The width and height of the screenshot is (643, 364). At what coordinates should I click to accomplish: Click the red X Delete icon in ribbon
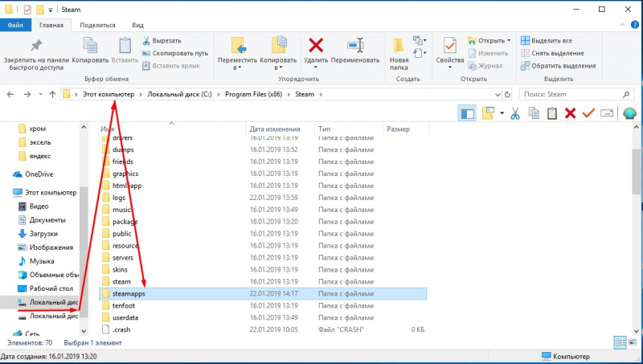point(316,46)
